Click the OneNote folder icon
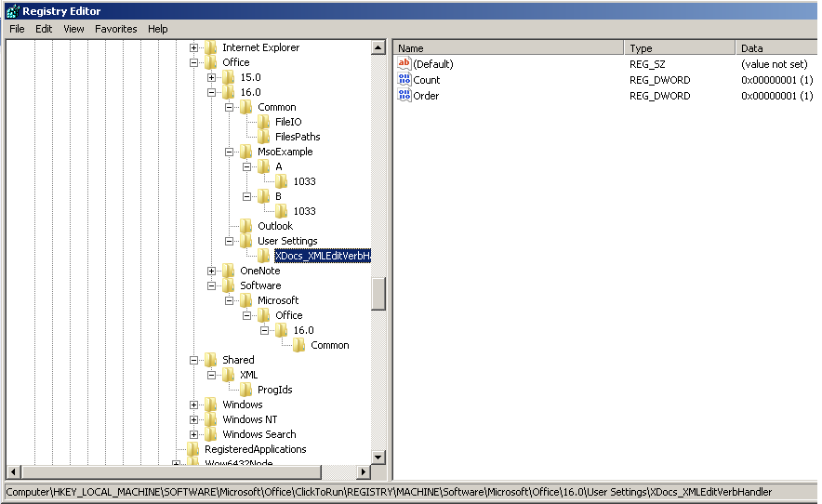 pos(229,272)
